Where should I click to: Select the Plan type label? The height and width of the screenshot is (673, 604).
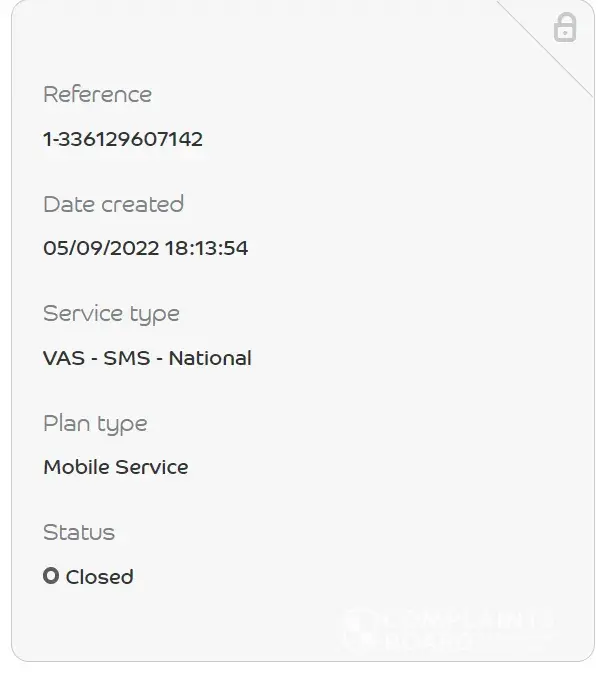(x=95, y=424)
